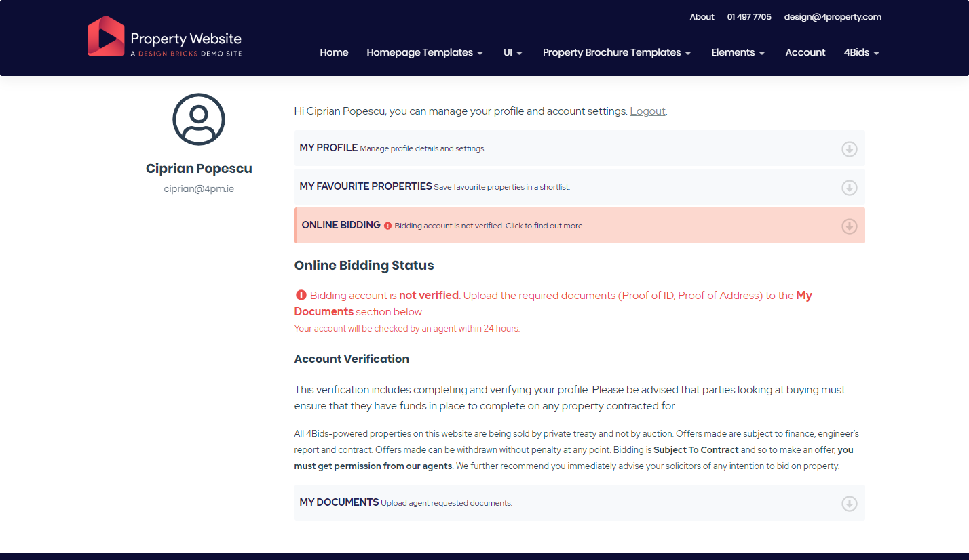The width and height of the screenshot is (969, 560).
Task: Click the red alert icon beside bidding status
Action: pos(301,296)
